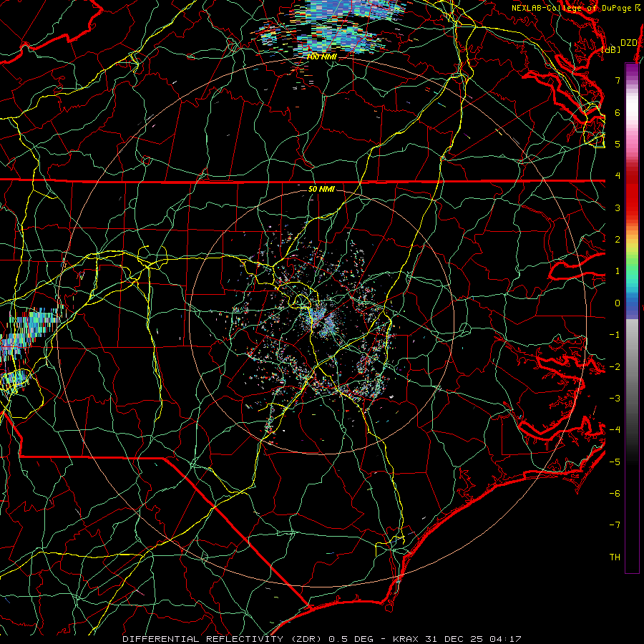This screenshot has height=644, width=644.
Task: Click the -2 dB label on color scale
Action: click(615, 367)
